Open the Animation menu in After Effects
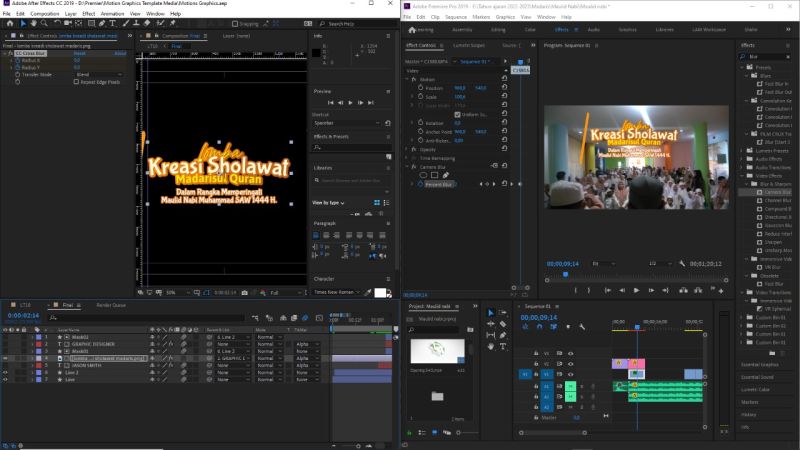The height and width of the screenshot is (450, 800). [x=112, y=14]
